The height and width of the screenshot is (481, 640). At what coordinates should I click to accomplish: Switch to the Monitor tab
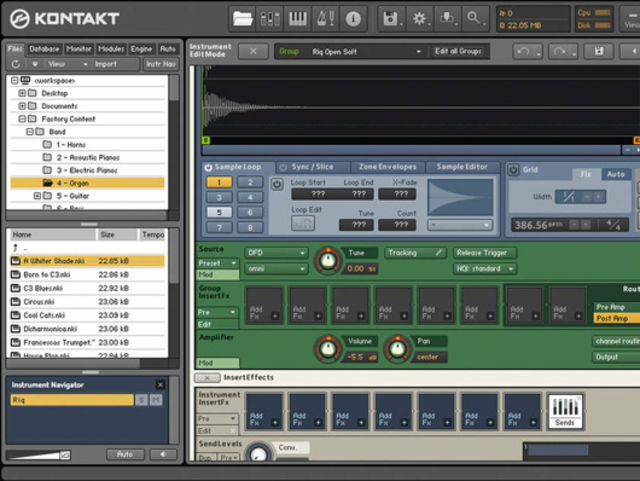pyautogui.click(x=79, y=49)
